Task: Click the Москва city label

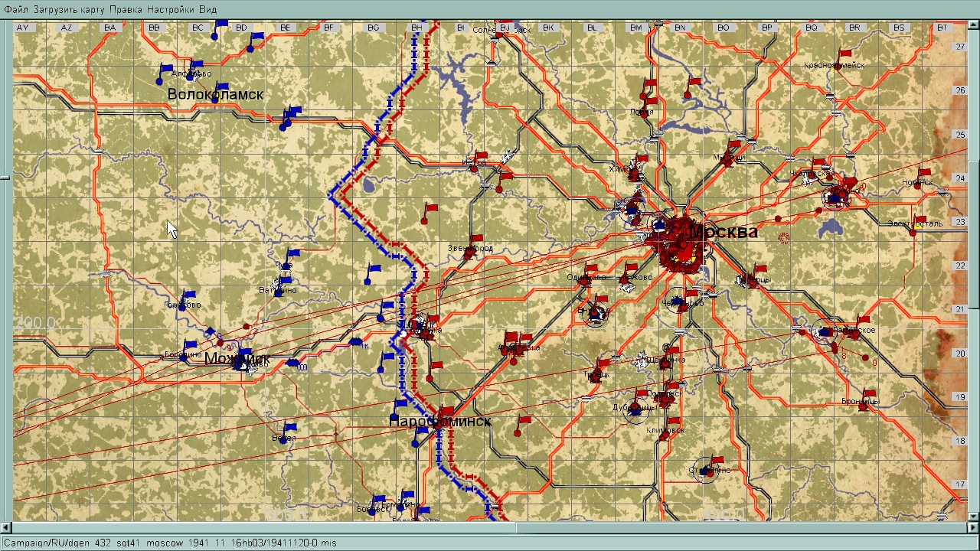Action: 724,231
